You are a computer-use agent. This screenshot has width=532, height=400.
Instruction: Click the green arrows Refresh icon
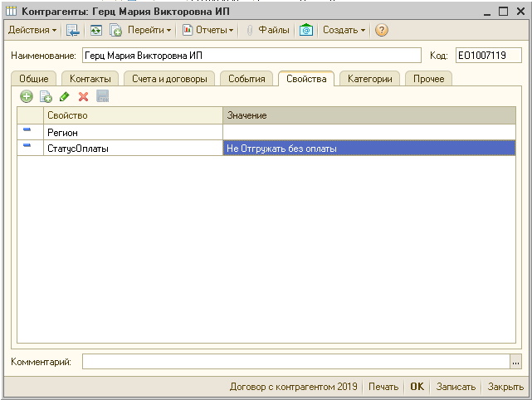pyautogui.click(x=95, y=30)
